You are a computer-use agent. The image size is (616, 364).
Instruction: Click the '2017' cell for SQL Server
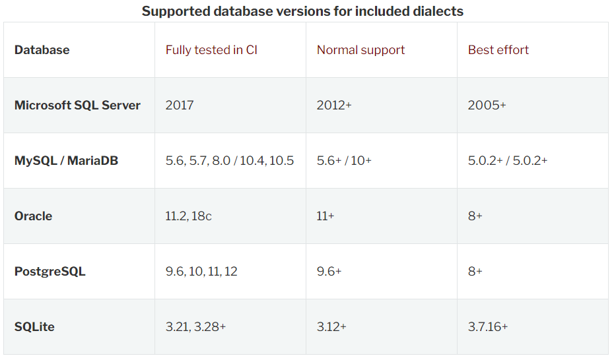click(x=180, y=106)
